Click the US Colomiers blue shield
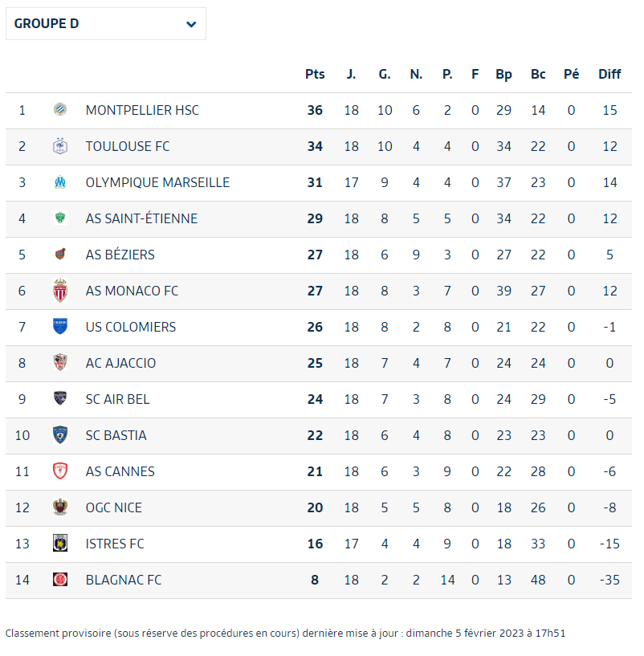This screenshot has width=644, height=656. tap(60, 326)
